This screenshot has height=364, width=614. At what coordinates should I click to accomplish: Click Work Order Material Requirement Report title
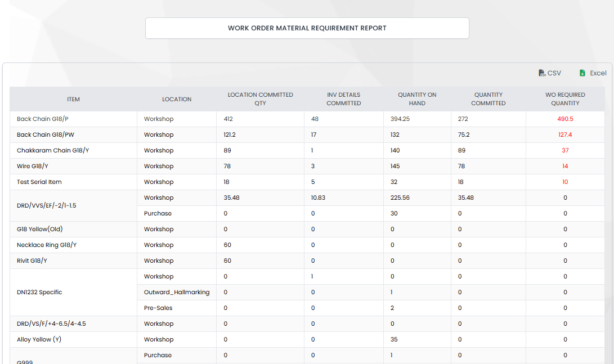coord(307,28)
